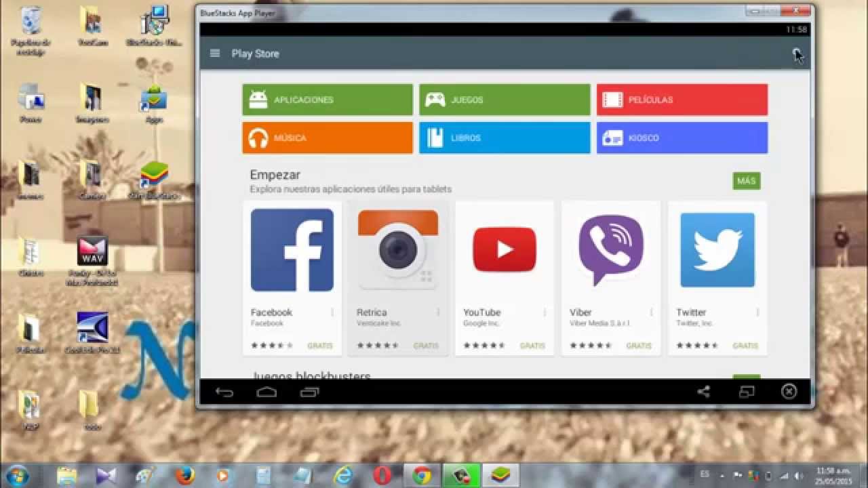
Task: Tap the Android recent apps button
Action: pyautogui.click(x=309, y=392)
